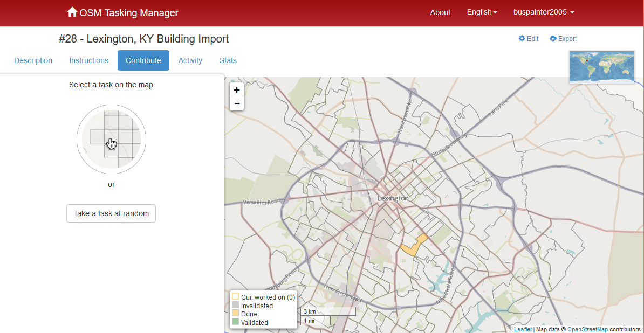Open the OSM Tasking Manager home link
Screen dimensions: 644x333
click(x=123, y=13)
